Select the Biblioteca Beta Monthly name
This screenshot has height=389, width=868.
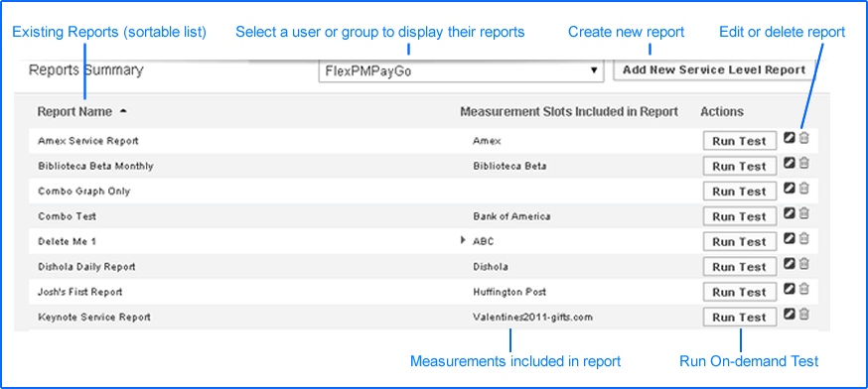(x=95, y=166)
